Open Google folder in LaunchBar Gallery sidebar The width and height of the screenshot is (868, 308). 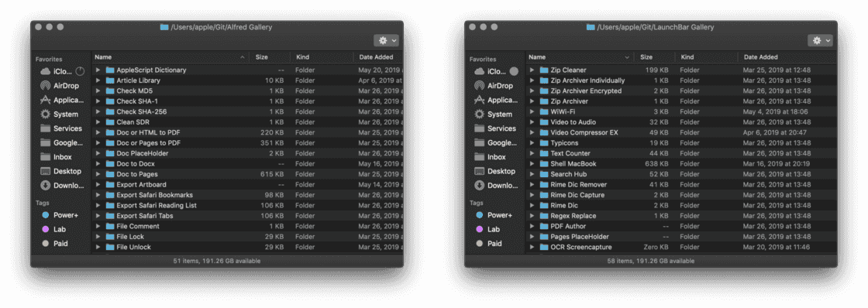point(495,142)
